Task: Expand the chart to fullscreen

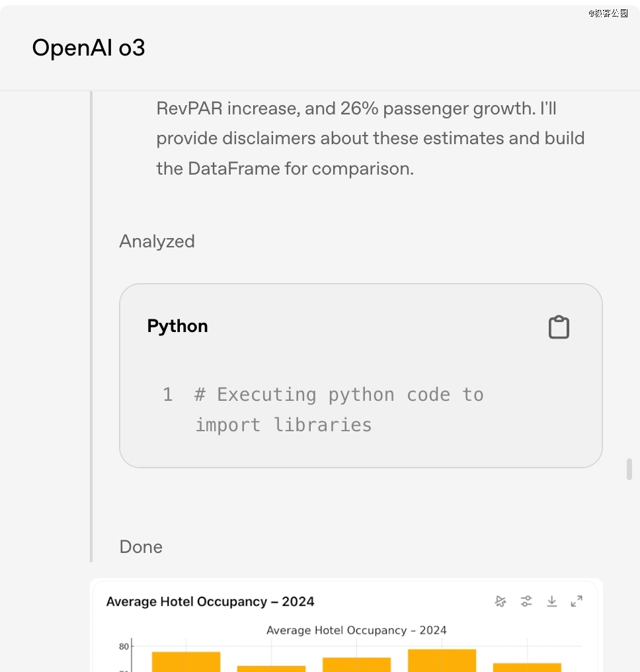Action: point(577,601)
